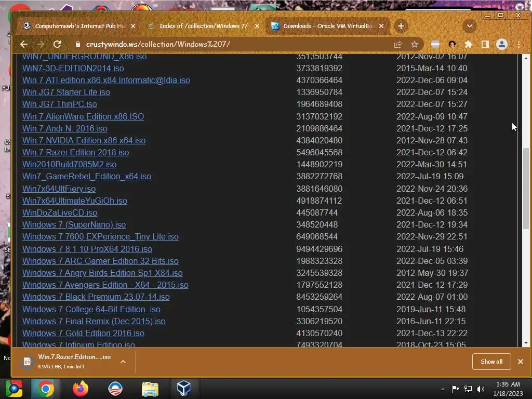
Task: Go forward one page
Action: point(41,44)
